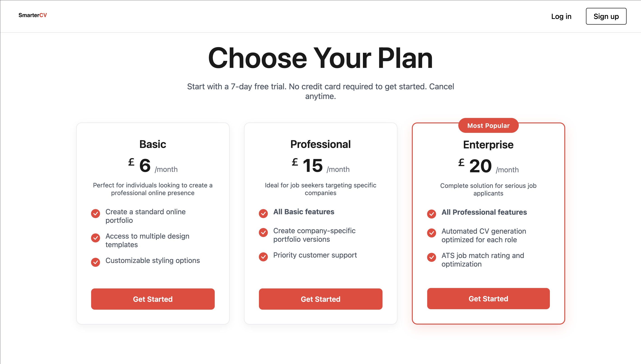
Task: Click checkmark icon beside standard online portfolio
Action: 95,214
